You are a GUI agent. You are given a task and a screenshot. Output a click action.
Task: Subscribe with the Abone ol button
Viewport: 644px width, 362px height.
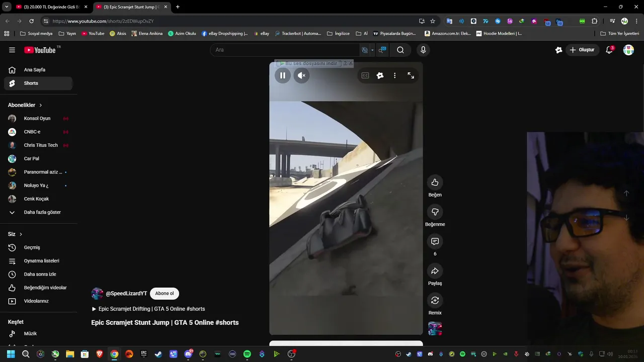[165, 294]
